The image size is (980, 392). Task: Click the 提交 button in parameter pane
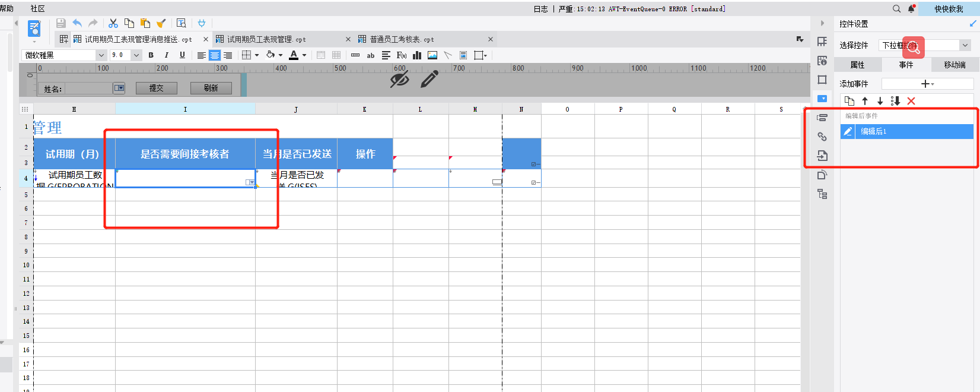tap(157, 88)
